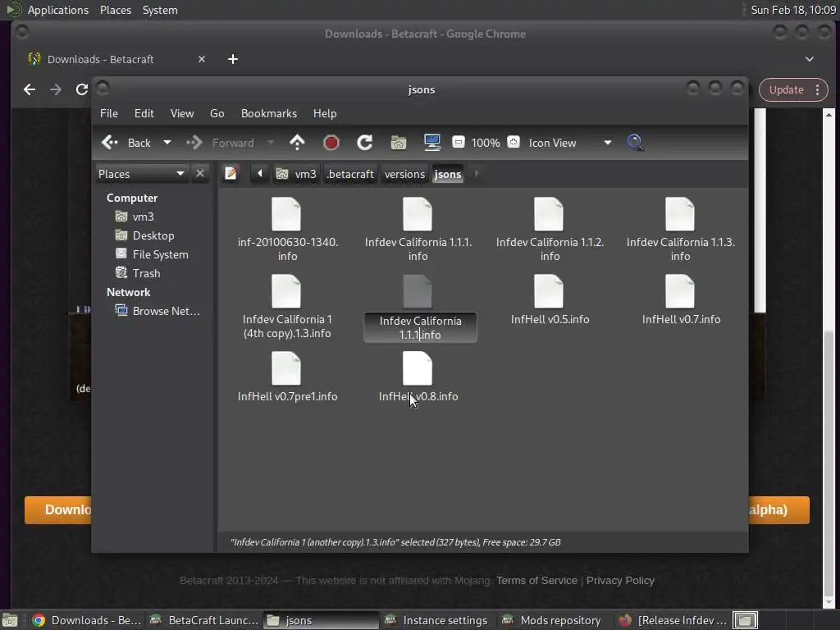Open the Home folder toolbar icon

click(398, 143)
